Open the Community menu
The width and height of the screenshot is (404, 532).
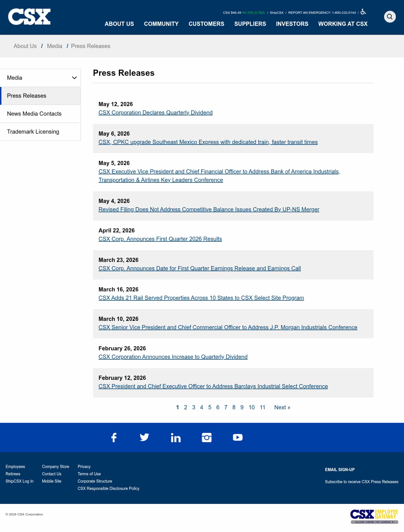(x=161, y=24)
